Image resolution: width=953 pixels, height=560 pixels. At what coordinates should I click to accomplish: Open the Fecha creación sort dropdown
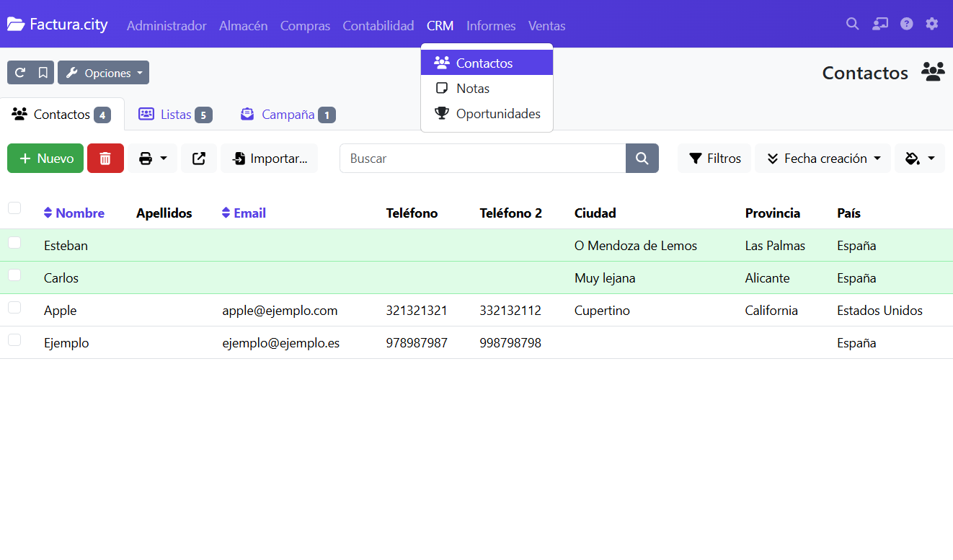pyautogui.click(x=823, y=159)
